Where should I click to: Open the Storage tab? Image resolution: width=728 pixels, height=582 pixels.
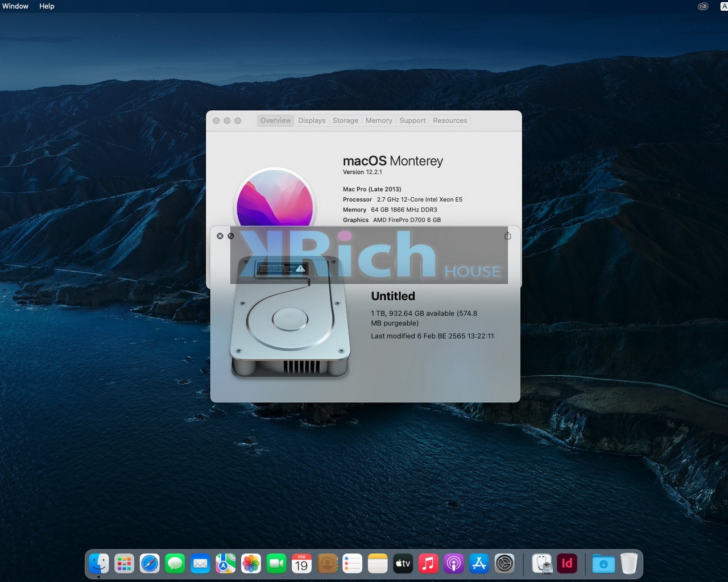pyautogui.click(x=345, y=120)
